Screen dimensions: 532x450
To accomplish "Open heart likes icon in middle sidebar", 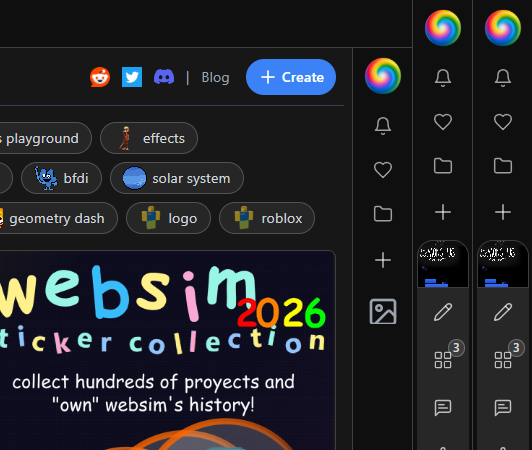I will 443,122.
